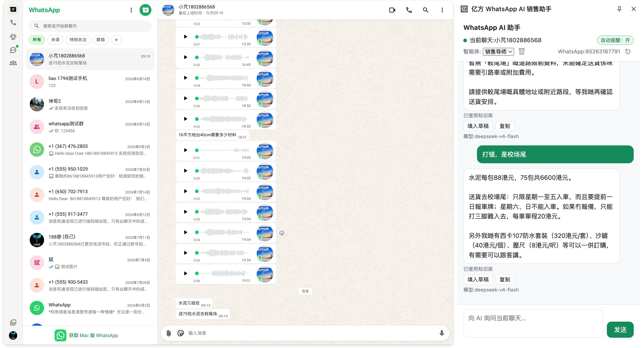Open the media gallery icon in sidebar
This screenshot has height=348, width=644.
click(x=13, y=322)
